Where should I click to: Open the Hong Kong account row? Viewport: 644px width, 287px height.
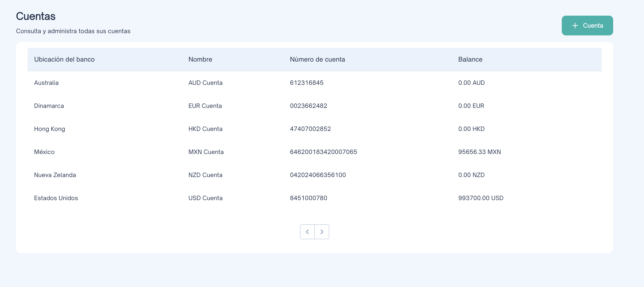click(x=49, y=129)
